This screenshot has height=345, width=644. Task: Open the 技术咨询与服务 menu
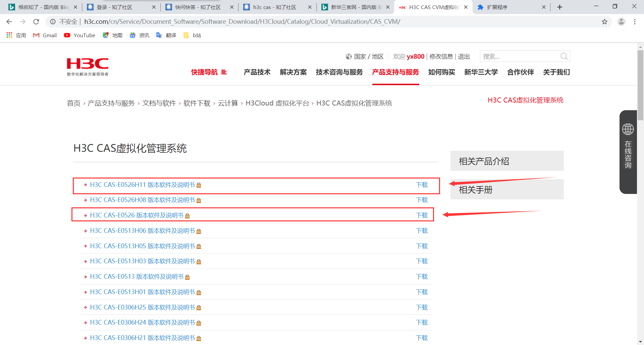click(339, 72)
